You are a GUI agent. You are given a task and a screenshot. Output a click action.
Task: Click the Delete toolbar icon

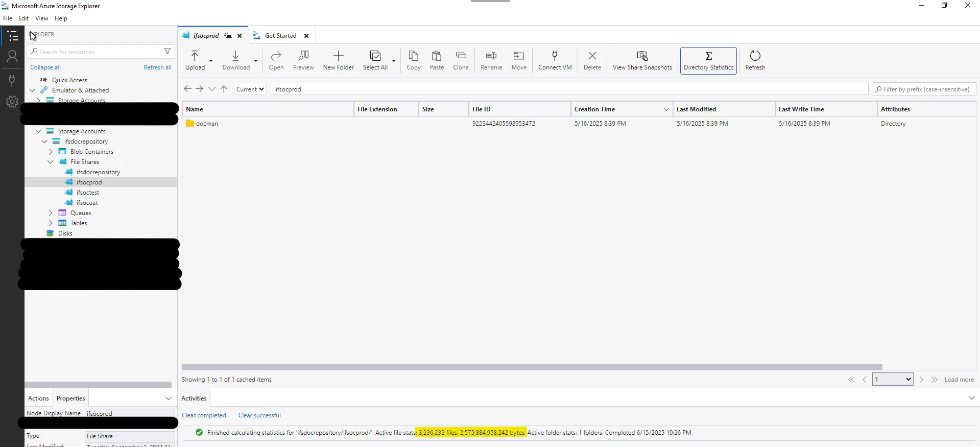(592, 60)
